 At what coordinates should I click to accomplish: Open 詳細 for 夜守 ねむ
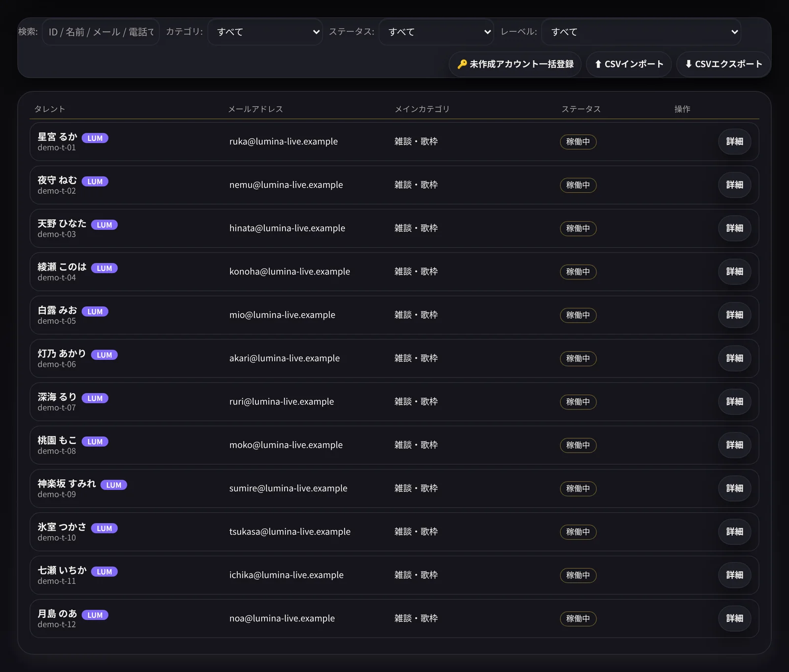[x=734, y=185]
